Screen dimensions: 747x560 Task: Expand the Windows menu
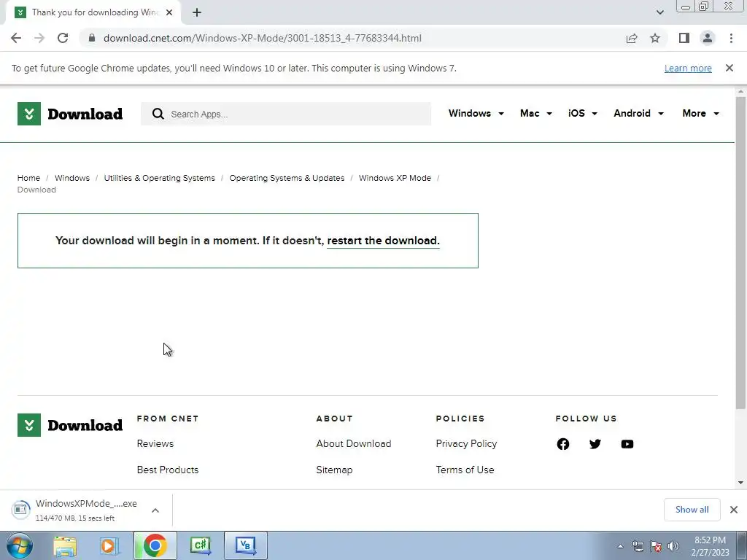click(x=476, y=113)
